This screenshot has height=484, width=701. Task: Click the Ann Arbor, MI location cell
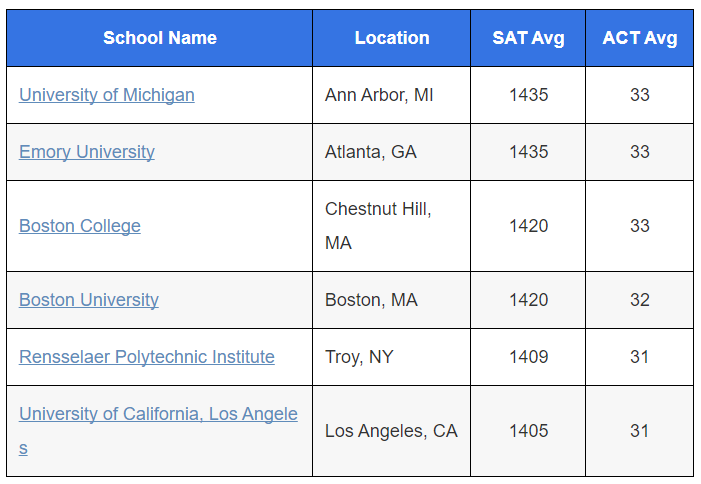379,95
